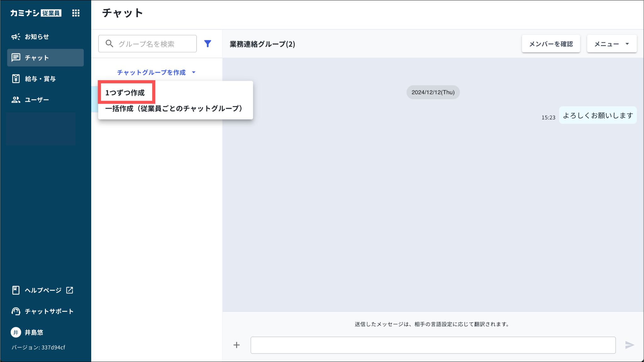Screen dimensions: 644x362
Task: Open お知らせ announcements in sidebar
Action: tap(37, 37)
